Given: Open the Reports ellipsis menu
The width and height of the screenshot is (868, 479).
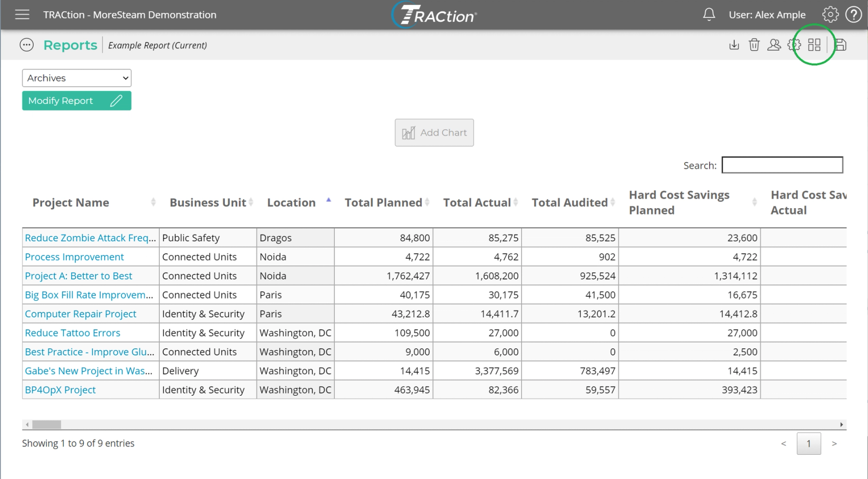Looking at the screenshot, I should tap(27, 45).
